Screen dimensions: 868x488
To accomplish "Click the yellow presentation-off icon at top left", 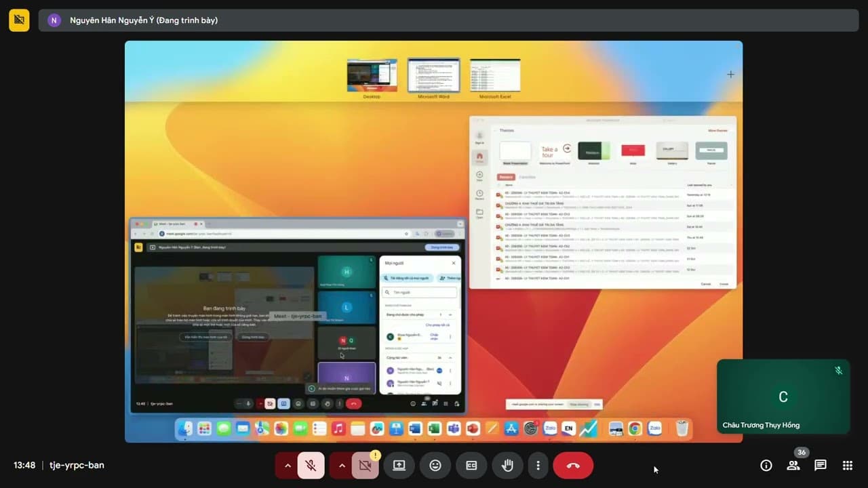I will pyautogui.click(x=19, y=20).
